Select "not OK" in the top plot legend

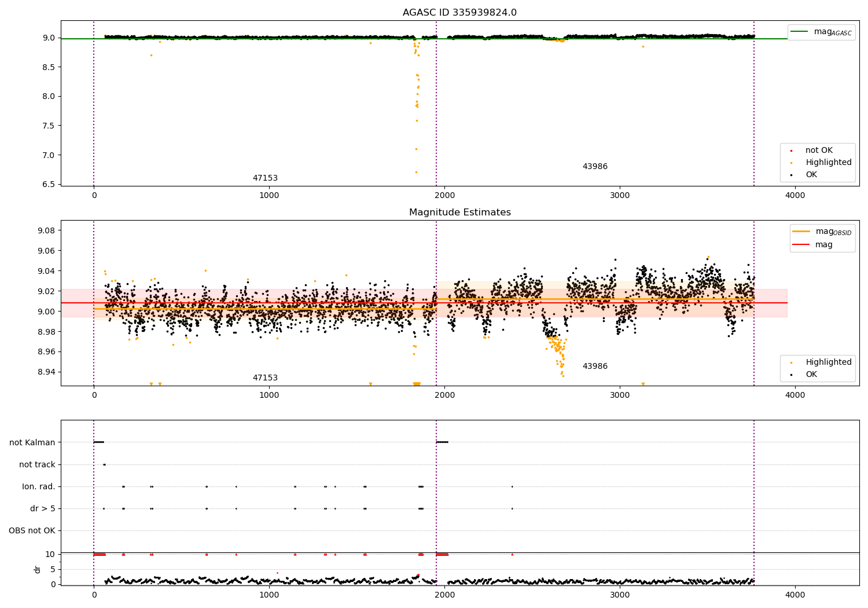tap(819, 151)
